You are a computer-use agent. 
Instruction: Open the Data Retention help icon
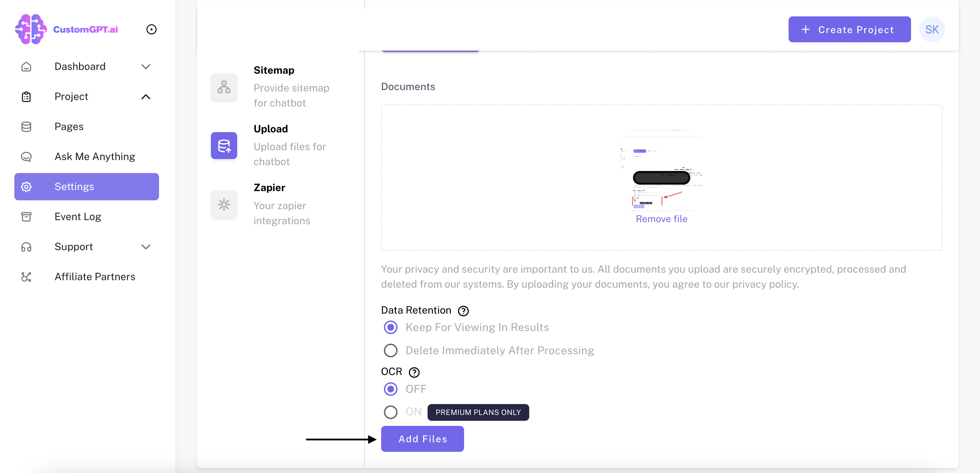point(463,311)
